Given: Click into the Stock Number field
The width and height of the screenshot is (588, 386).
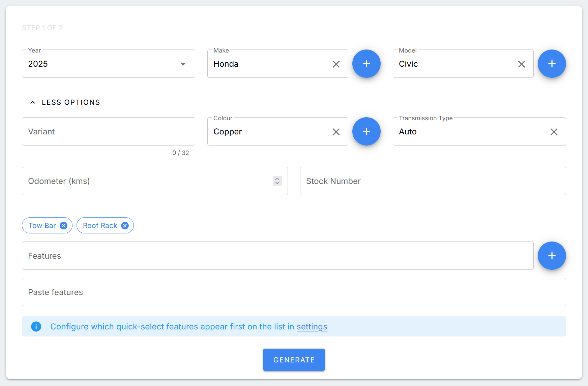Looking at the screenshot, I should [433, 181].
